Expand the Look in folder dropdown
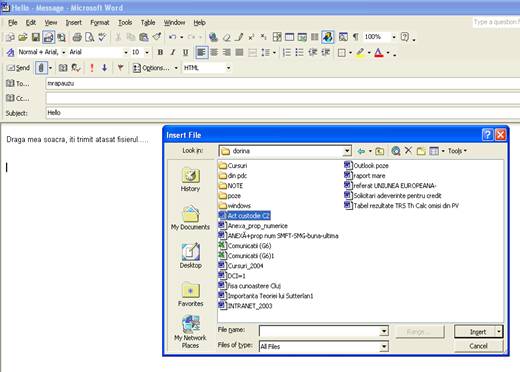Image resolution: width=520 pixels, height=372 pixels. click(347, 151)
